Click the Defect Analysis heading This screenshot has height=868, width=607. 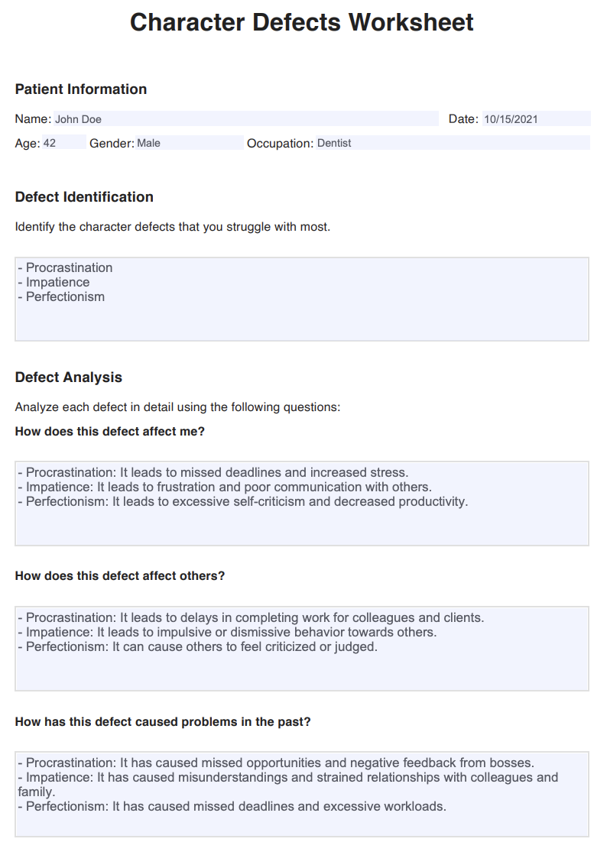pyautogui.click(x=69, y=377)
